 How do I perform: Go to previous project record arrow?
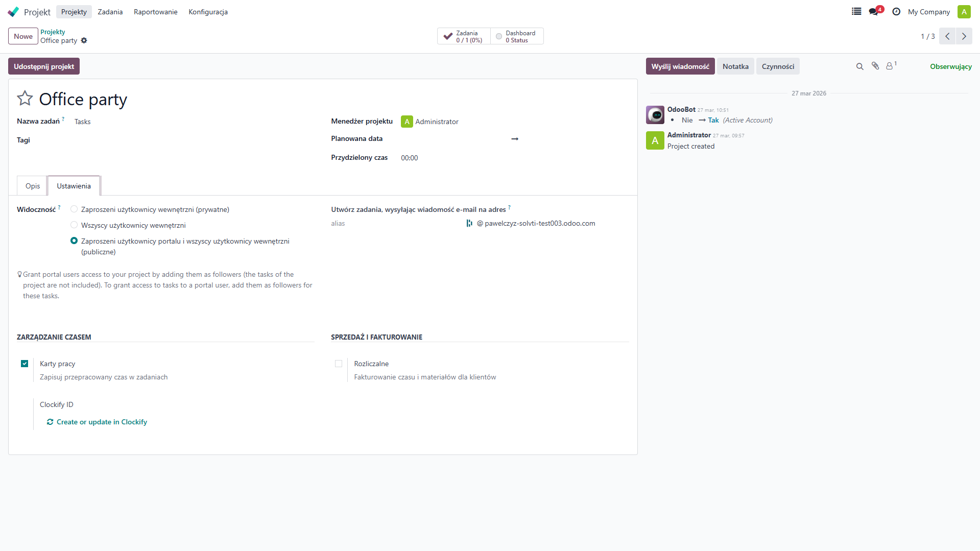947,36
